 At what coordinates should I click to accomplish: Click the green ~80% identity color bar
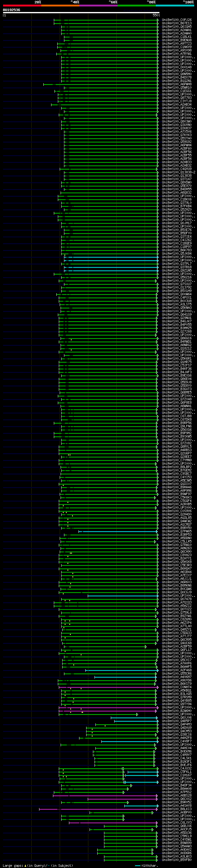tap(137, 6)
